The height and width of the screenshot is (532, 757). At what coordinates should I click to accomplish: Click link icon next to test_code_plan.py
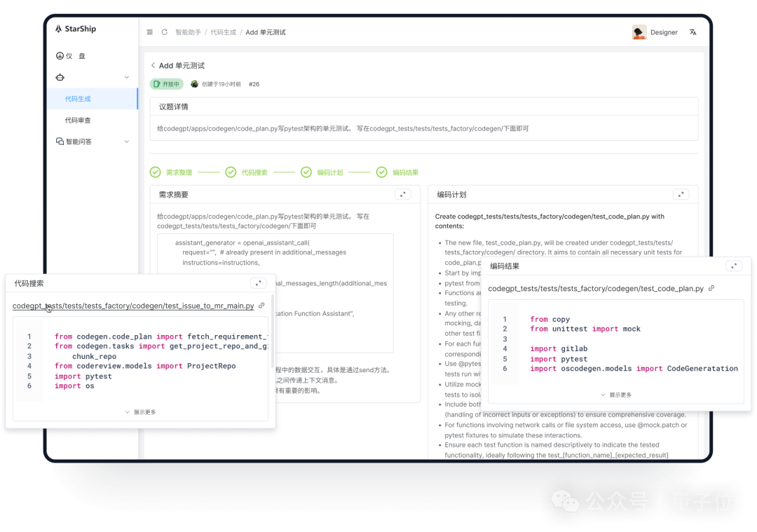point(711,288)
